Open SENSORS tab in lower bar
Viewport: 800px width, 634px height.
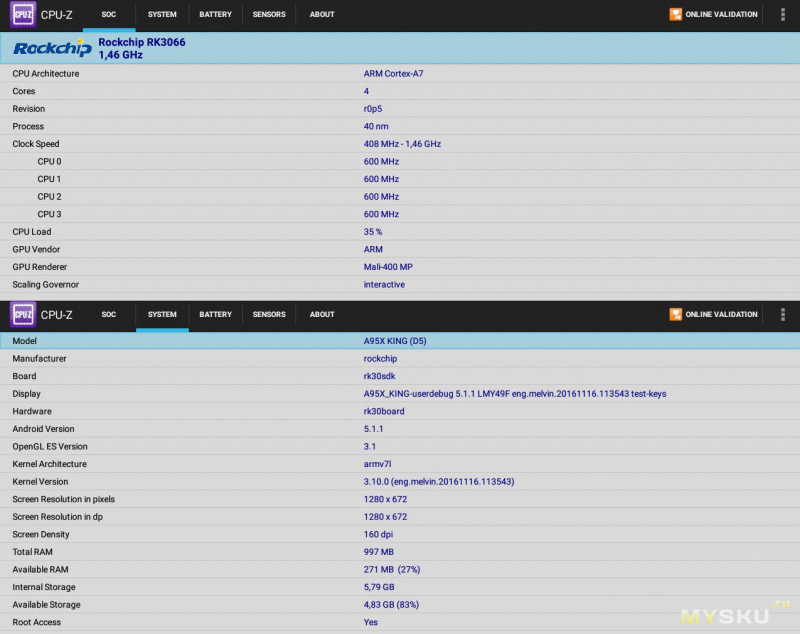[269, 314]
